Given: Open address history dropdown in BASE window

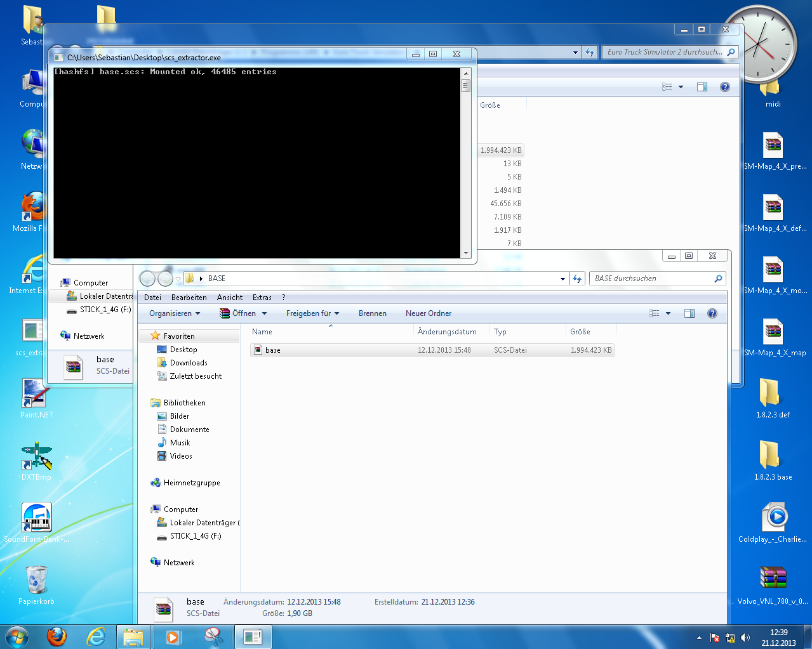Looking at the screenshot, I should (562, 279).
